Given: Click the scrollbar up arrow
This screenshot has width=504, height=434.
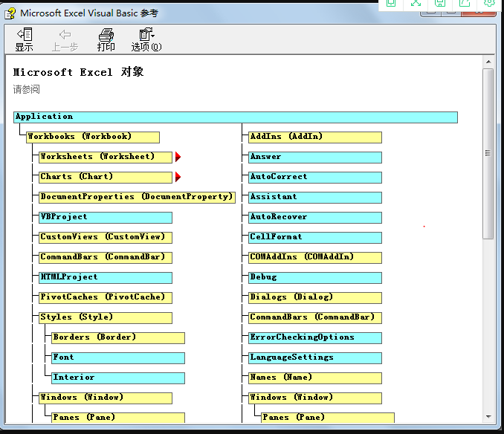Looking at the screenshot, I should click(488, 62).
